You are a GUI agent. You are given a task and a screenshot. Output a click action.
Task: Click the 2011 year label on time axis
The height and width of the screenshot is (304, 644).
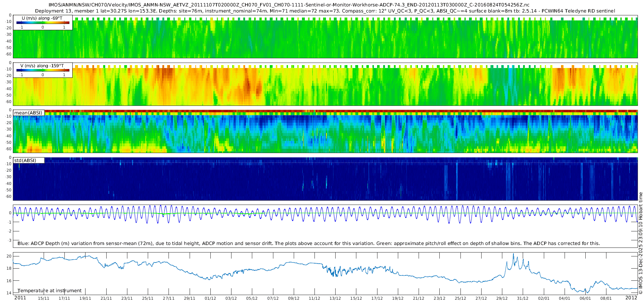tap(20, 298)
